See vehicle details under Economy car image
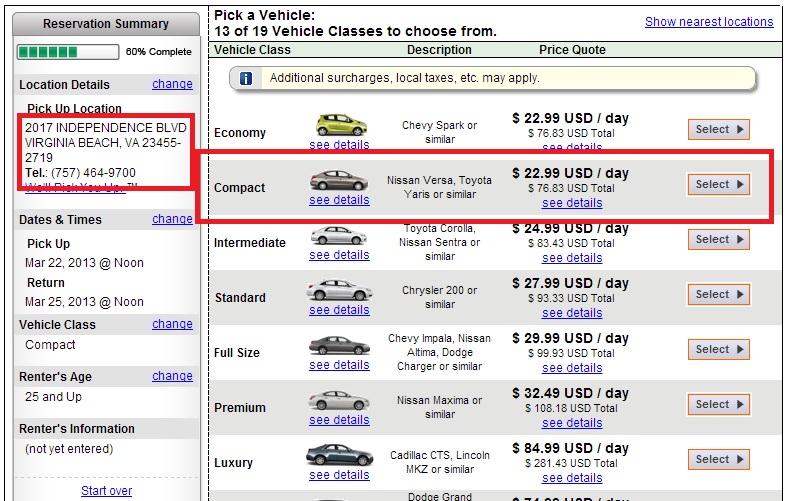The image size is (789, 501). click(339, 145)
